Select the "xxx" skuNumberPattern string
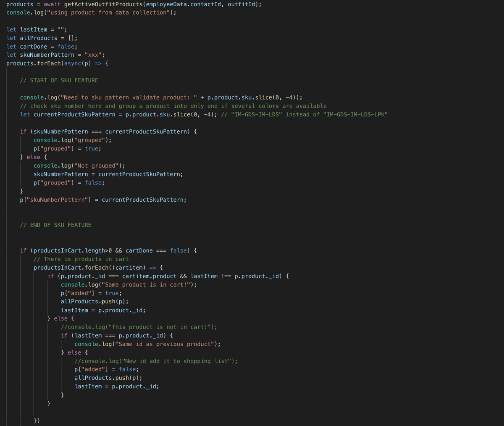This screenshot has height=426, width=504. tap(93, 55)
